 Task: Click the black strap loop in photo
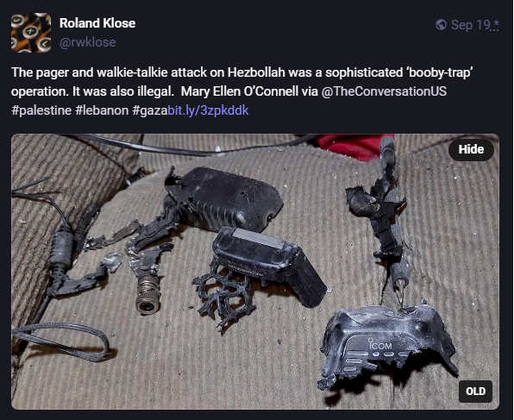pos(60,341)
